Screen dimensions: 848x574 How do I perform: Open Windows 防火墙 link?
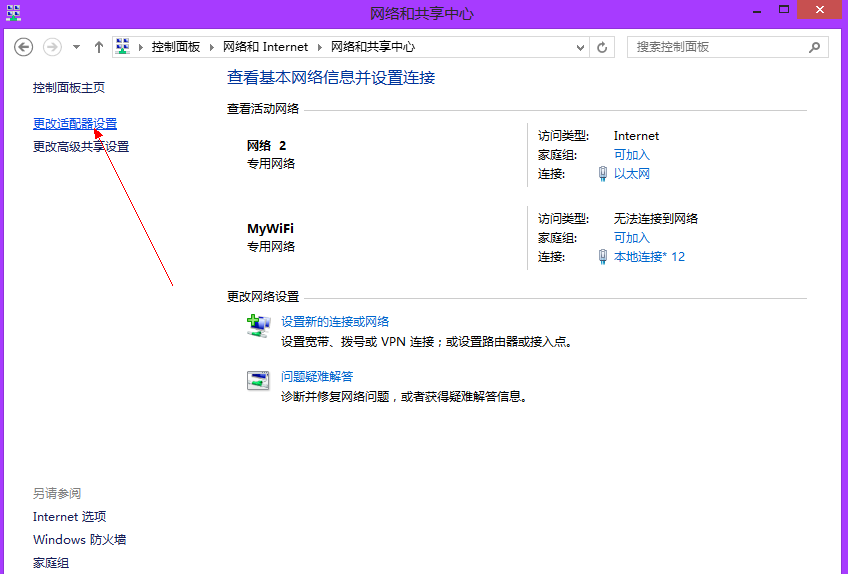pos(79,540)
